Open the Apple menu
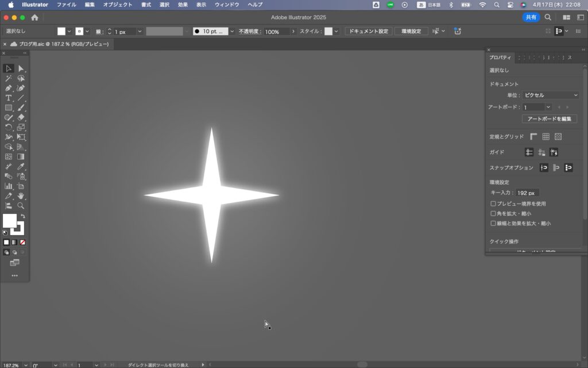Screen dimensions: 588x368 pos(11,5)
